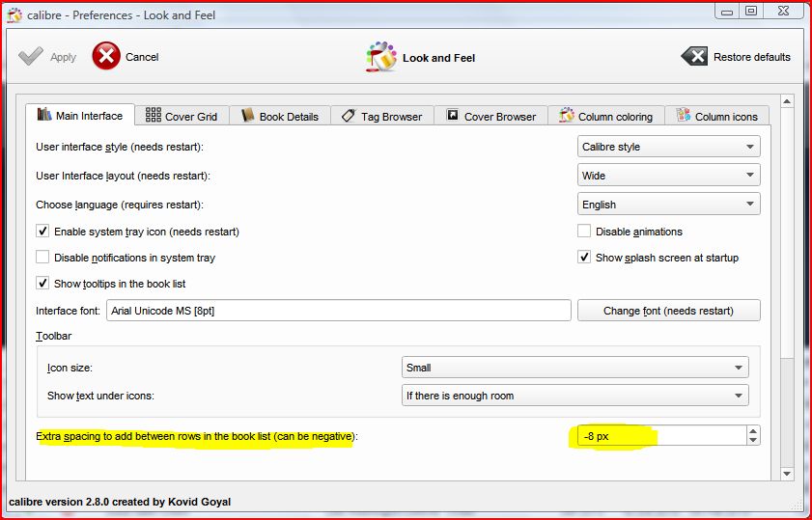Click the Interface font text field
The width and height of the screenshot is (812, 520).
tap(339, 311)
